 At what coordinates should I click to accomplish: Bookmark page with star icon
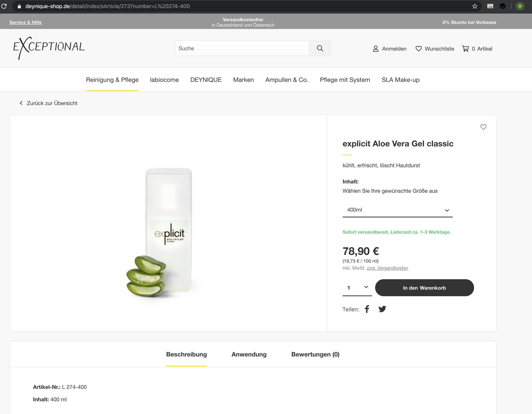click(x=474, y=6)
